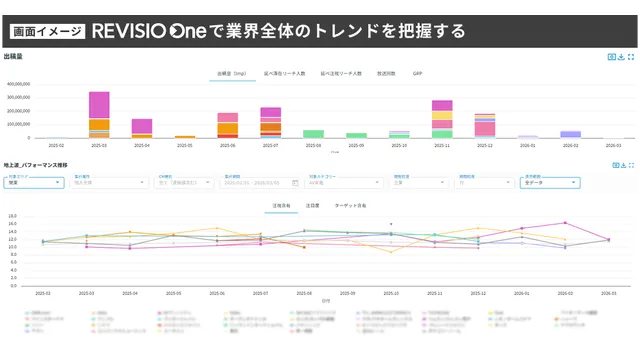Click the tall magenta bar segment for 2025-03
This screenshot has width=640, height=360.
point(99,105)
